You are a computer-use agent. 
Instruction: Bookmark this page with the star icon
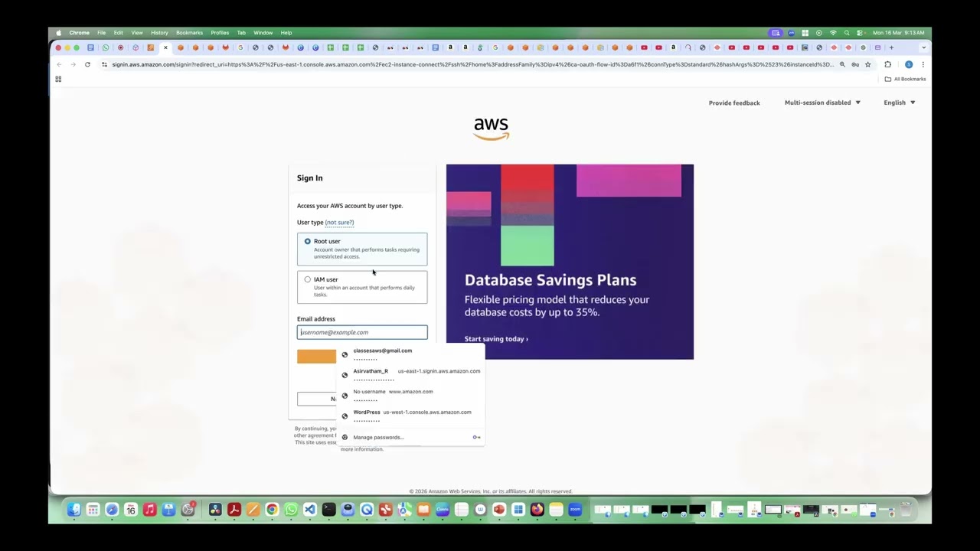[867, 64]
